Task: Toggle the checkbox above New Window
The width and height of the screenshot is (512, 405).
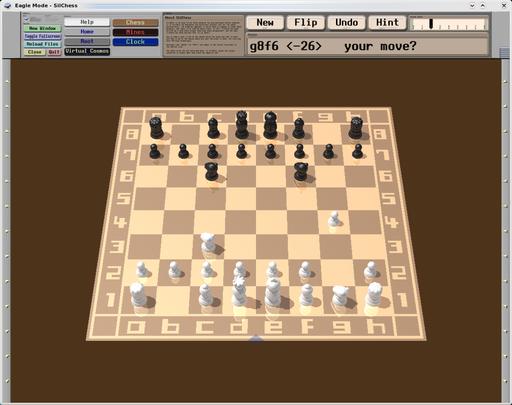Action: point(27,19)
